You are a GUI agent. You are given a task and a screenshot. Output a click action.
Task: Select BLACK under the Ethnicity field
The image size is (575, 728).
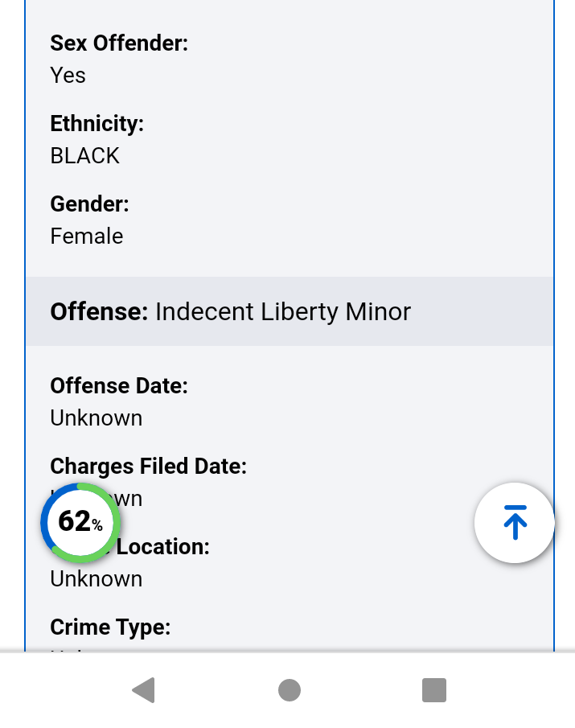[x=84, y=155]
